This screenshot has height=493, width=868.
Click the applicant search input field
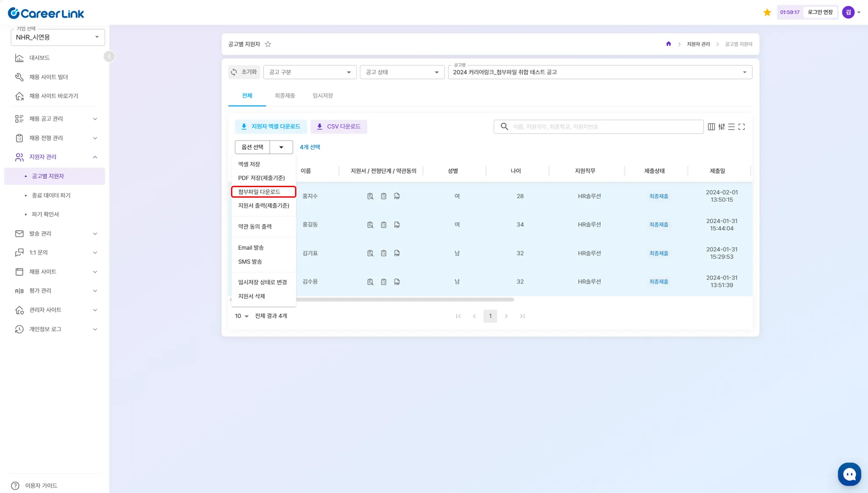tap(605, 127)
